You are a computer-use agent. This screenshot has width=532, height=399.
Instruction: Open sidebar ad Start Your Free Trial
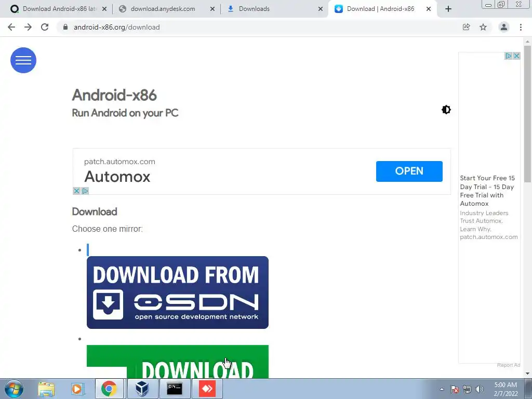pyautogui.click(x=487, y=191)
